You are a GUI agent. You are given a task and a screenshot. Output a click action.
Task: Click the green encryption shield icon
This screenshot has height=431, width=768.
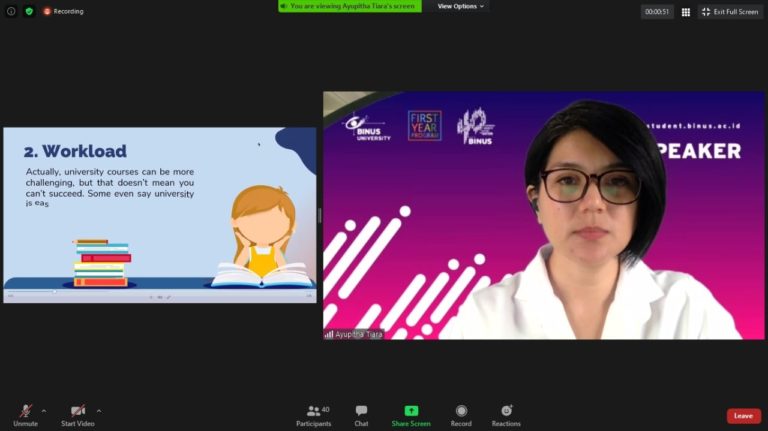[28, 11]
